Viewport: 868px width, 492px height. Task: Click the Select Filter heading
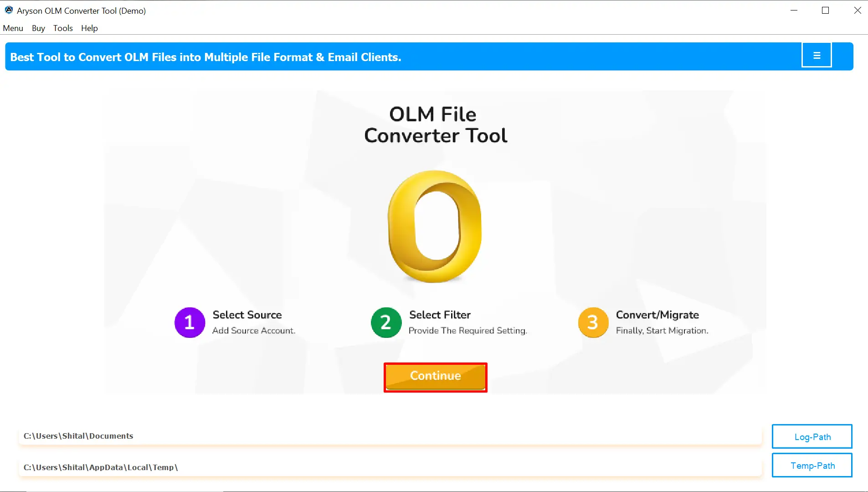coord(440,315)
